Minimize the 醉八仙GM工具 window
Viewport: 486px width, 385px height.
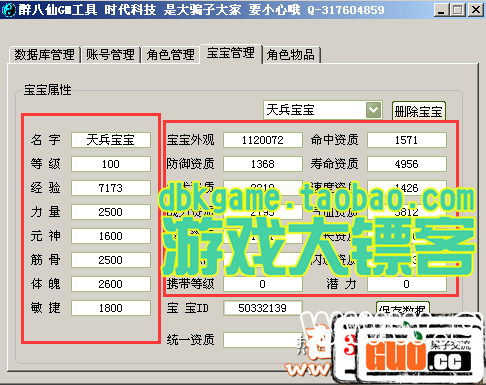click(x=441, y=10)
